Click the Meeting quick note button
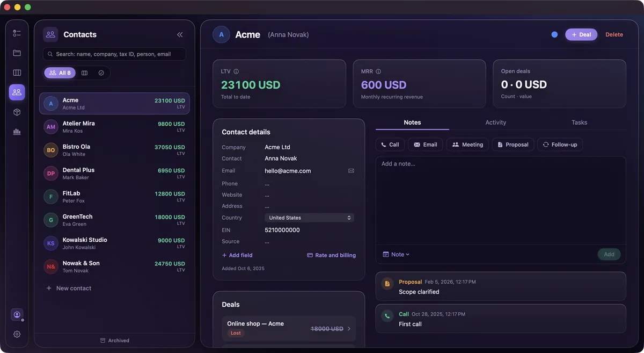Screen dimensions: 644x353 coord(467,145)
